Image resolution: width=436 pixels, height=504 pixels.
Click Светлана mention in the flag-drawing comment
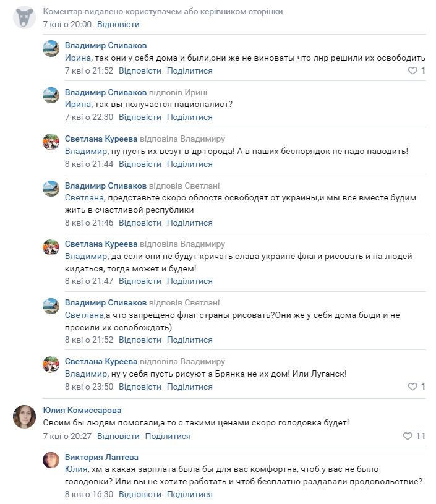click(84, 315)
